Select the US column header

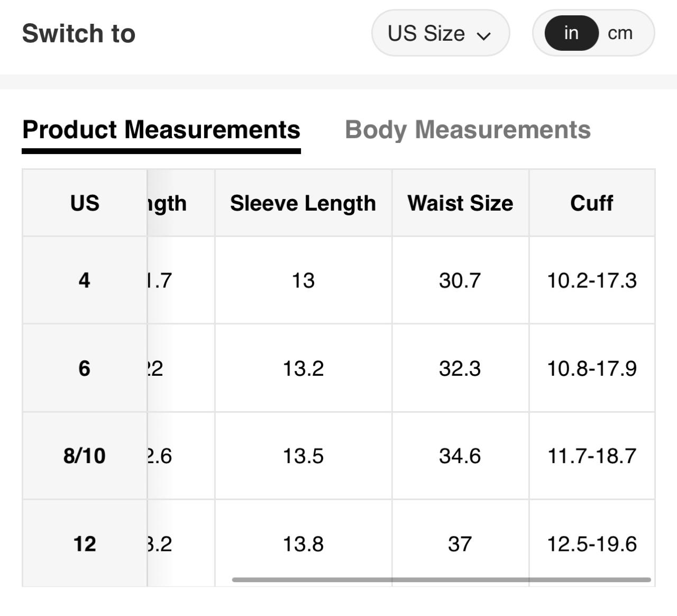tap(85, 203)
